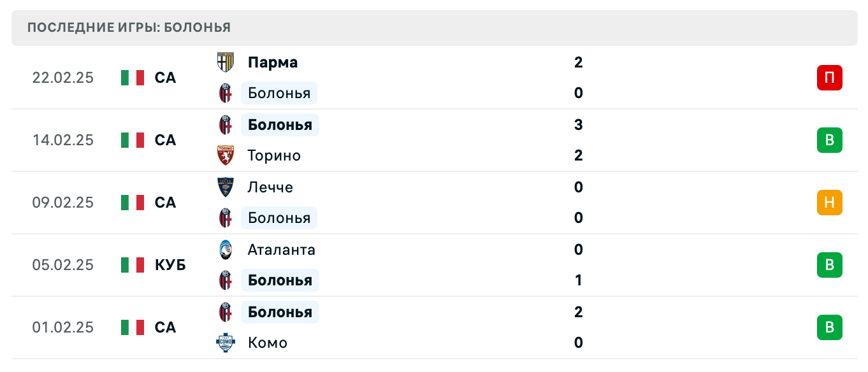Select the КУБ competition tab label
This screenshot has width=868, height=372.
pos(170,264)
